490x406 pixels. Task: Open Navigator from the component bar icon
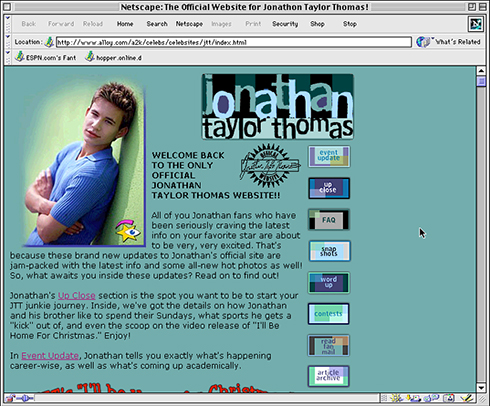tap(397, 398)
